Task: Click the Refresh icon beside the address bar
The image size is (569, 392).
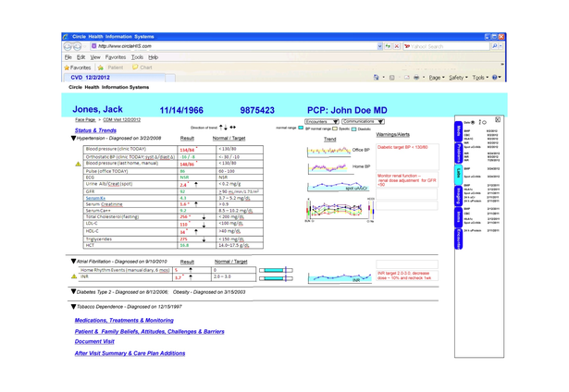Action: coord(388,46)
